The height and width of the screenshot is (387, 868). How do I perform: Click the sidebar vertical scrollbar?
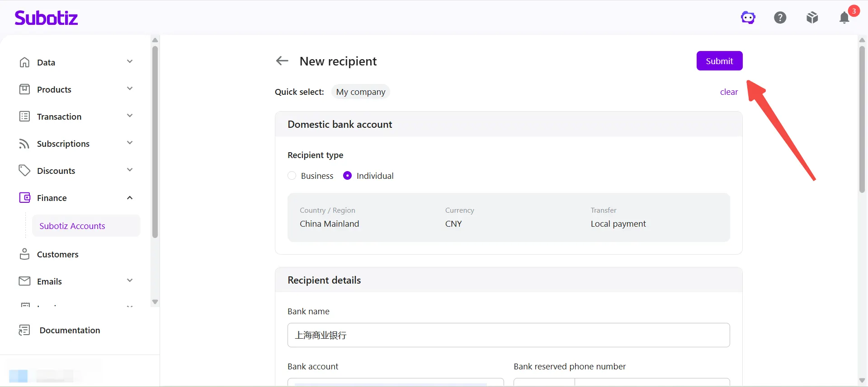[155, 142]
